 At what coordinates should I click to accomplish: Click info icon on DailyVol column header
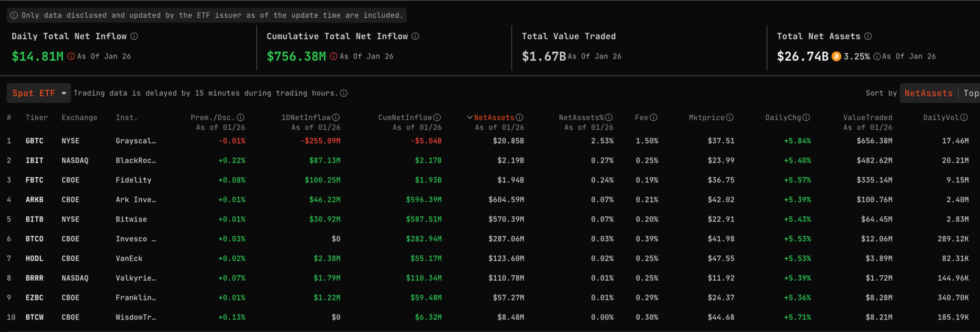point(964,117)
